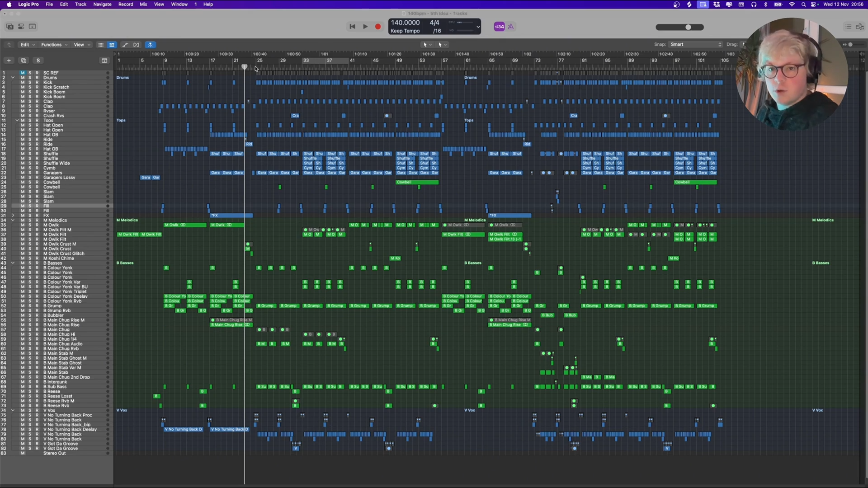Collapse the Drums track stack
The image size is (868, 488).
click(x=13, y=78)
